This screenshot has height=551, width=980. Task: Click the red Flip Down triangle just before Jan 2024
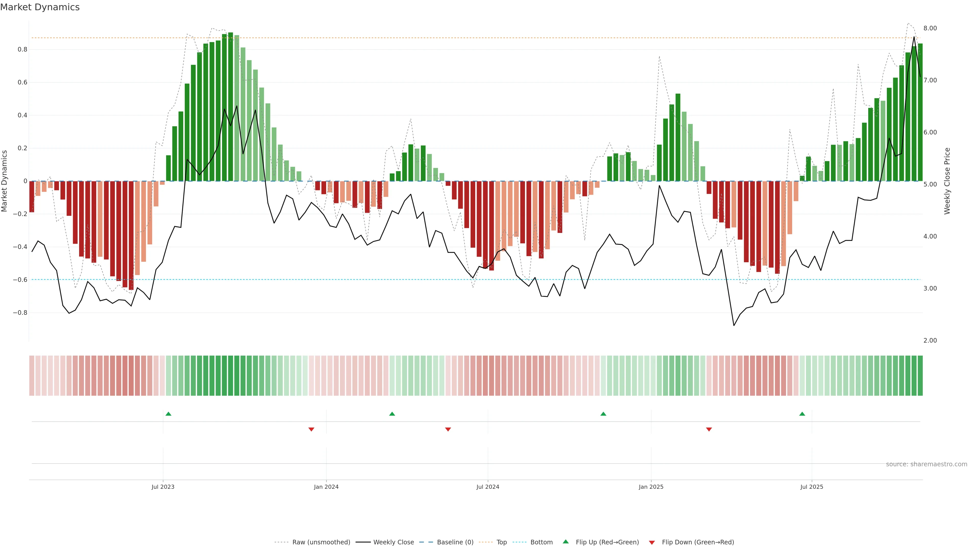click(x=311, y=429)
